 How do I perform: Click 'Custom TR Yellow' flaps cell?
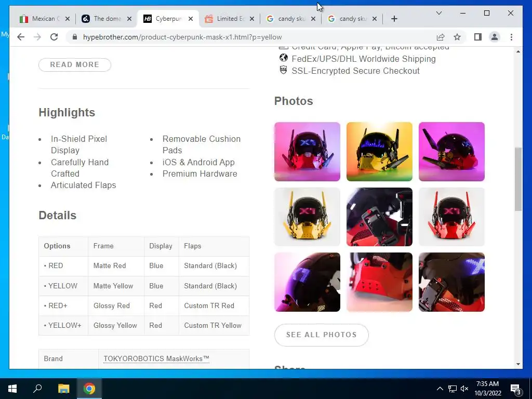214,325
